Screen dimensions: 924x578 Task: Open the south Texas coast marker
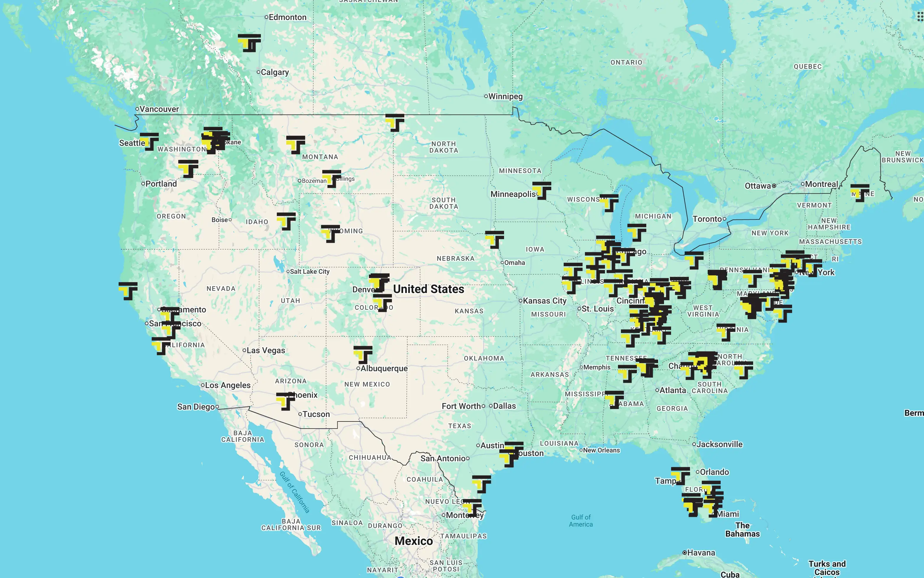(482, 484)
